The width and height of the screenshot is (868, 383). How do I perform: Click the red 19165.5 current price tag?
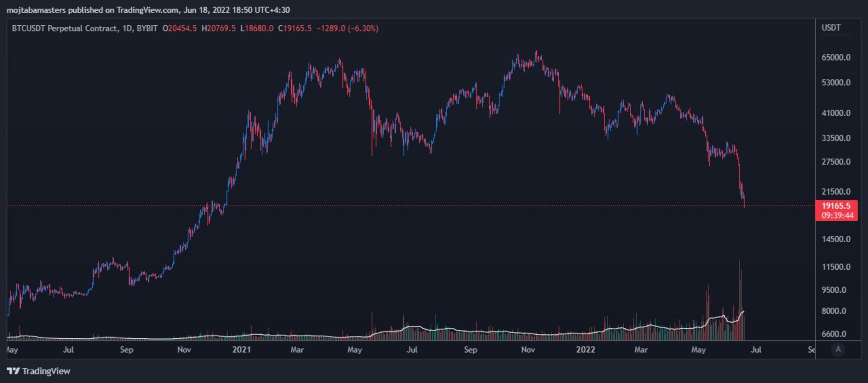(836, 206)
